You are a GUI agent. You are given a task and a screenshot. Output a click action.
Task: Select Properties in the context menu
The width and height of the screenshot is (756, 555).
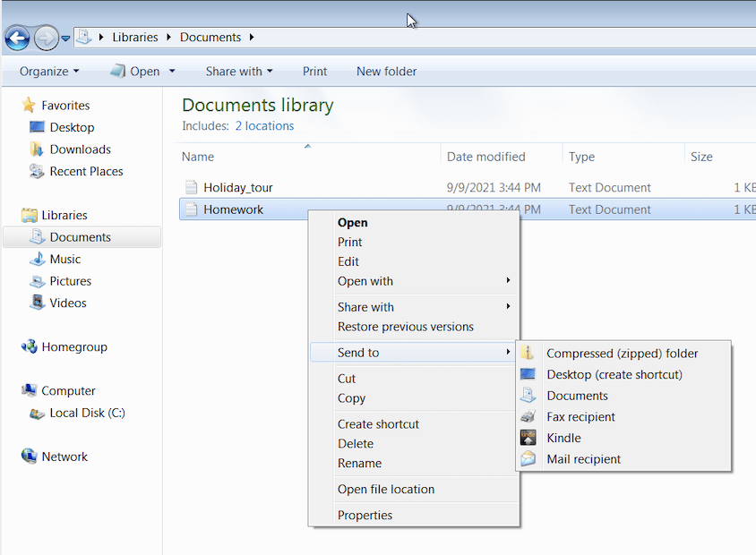click(365, 515)
